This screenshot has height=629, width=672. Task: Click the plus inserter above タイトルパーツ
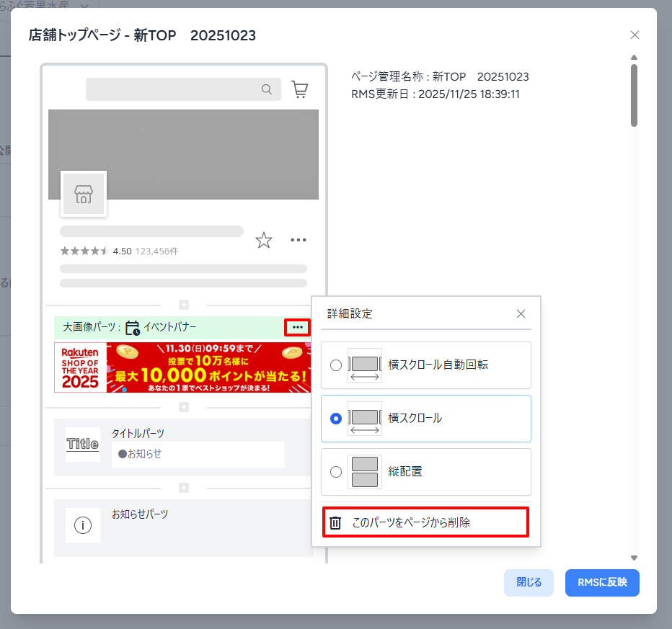[x=184, y=407]
